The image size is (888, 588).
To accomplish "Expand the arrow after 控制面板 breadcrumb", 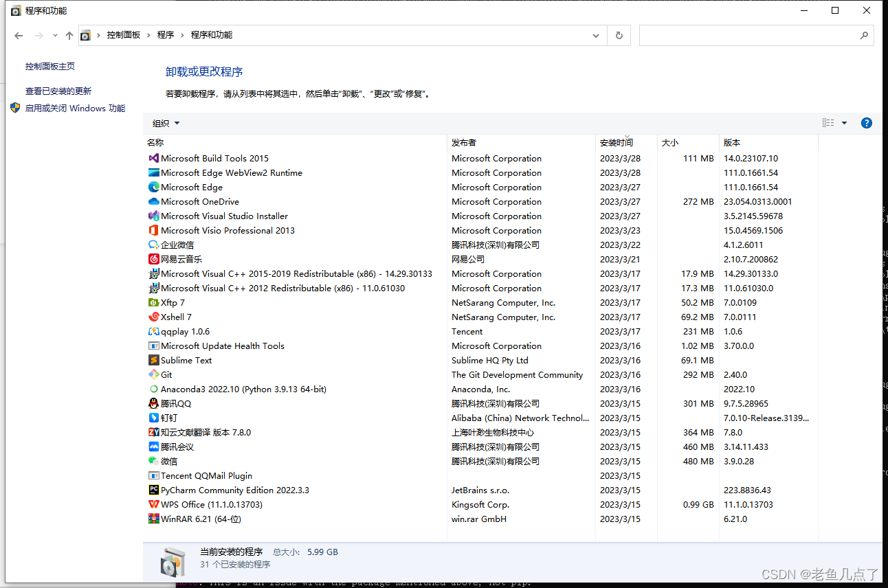I will (148, 35).
